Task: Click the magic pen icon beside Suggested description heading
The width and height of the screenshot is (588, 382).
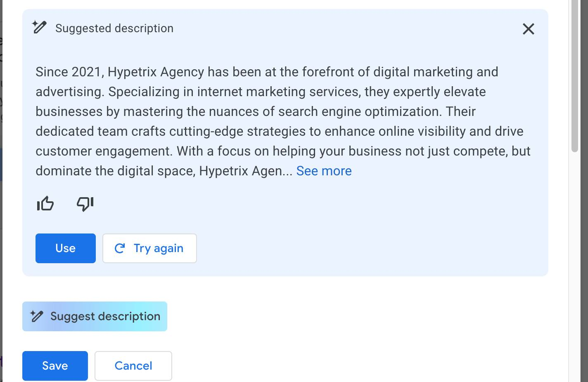Action: coord(40,28)
